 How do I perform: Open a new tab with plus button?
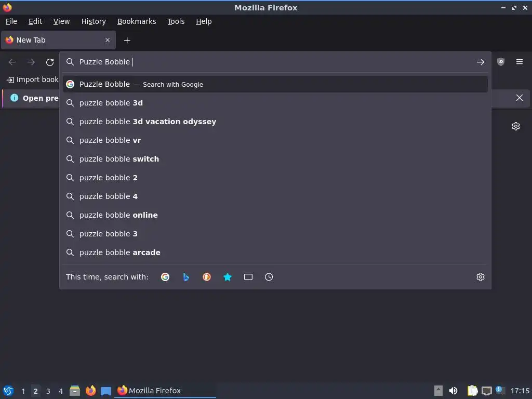pyautogui.click(x=127, y=41)
